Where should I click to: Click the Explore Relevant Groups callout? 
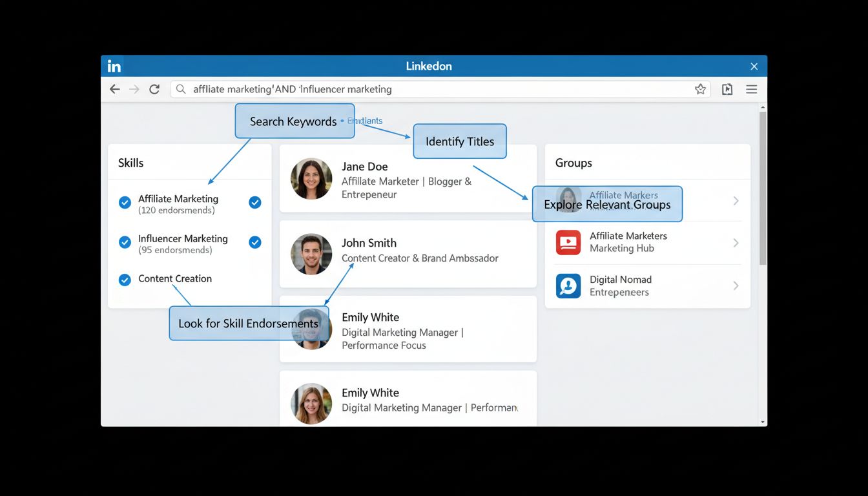[606, 204]
